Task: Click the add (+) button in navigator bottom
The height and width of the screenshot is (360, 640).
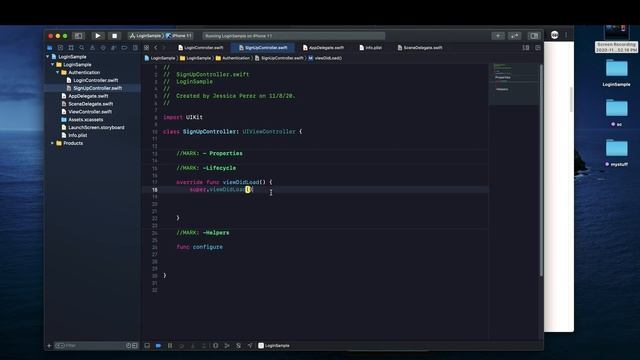Action: [x=49, y=346]
